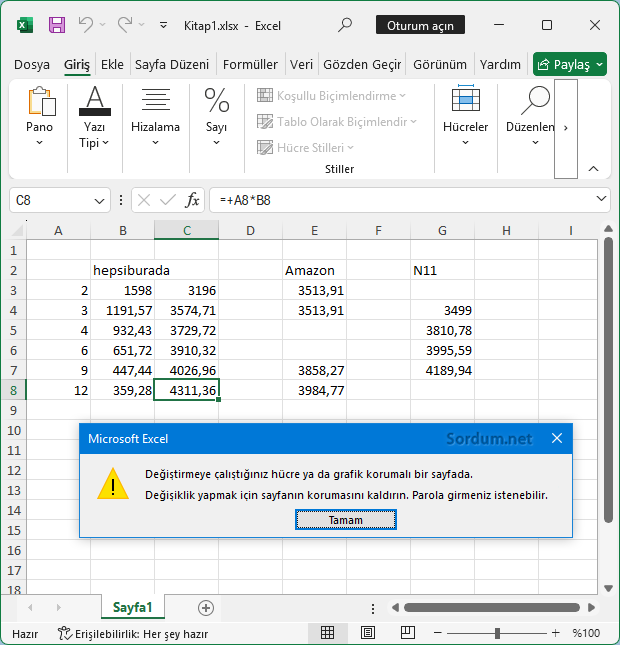This screenshot has width=620, height=645.
Task: Open the Pano clipboard group
Action: tap(39, 116)
